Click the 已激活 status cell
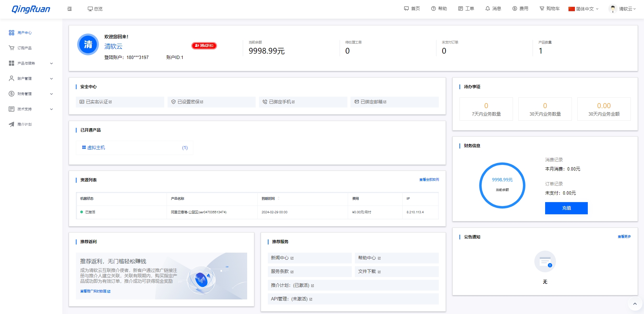The image size is (644, 314). point(122,212)
